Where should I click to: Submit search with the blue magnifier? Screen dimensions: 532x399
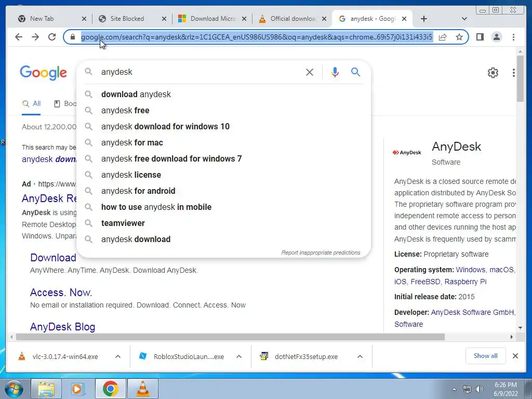(355, 72)
